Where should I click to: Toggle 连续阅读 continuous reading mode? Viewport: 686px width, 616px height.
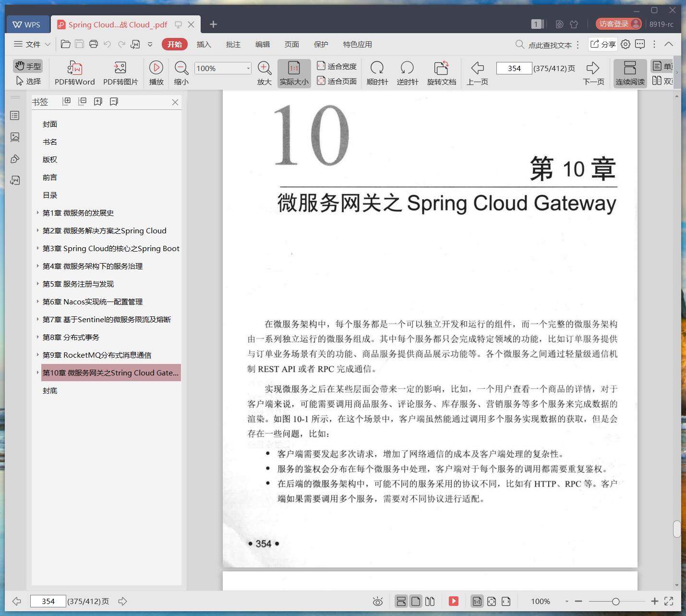pos(630,73)
